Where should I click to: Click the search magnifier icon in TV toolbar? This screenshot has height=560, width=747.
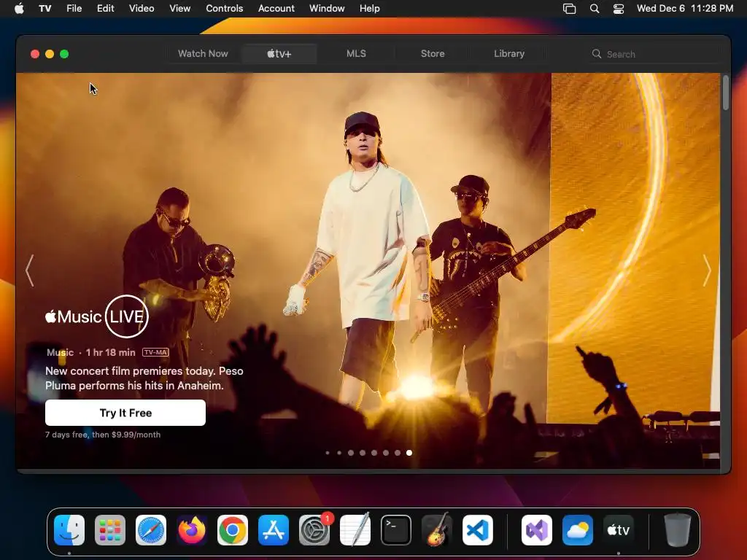[x=597, y=54]
